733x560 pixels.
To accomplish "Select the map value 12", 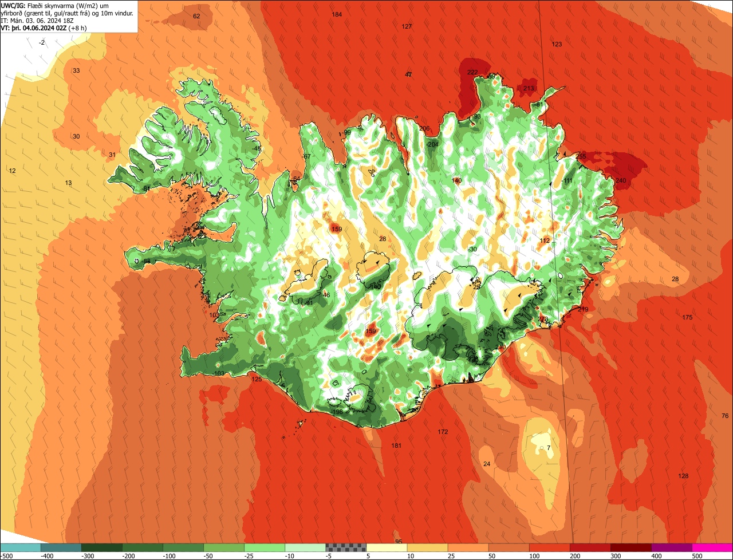I will point(13,171).
